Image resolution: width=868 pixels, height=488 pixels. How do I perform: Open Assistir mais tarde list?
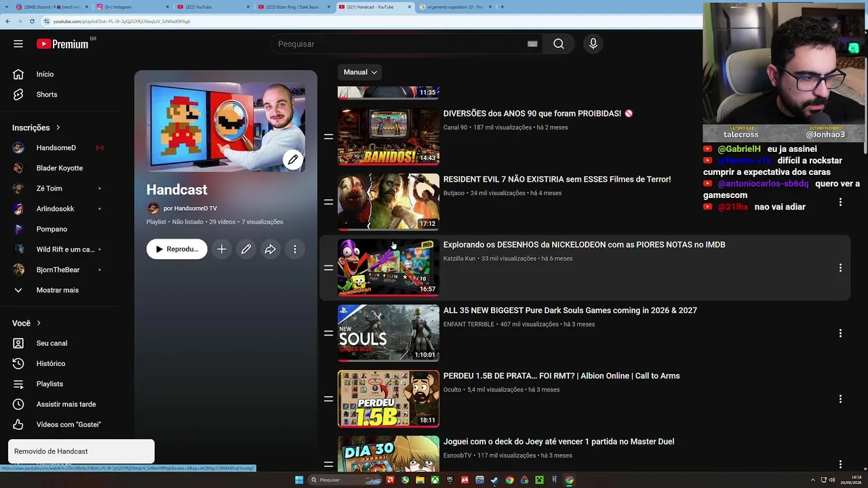point(64,404)
